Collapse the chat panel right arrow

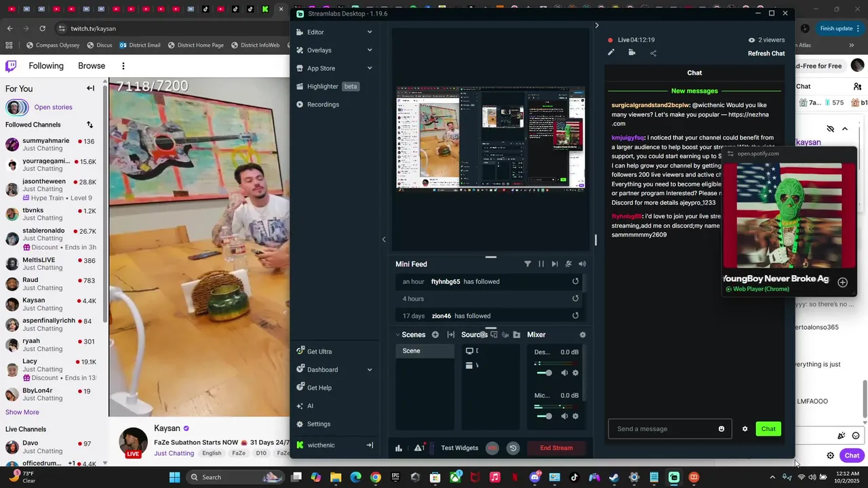(597, 26)
